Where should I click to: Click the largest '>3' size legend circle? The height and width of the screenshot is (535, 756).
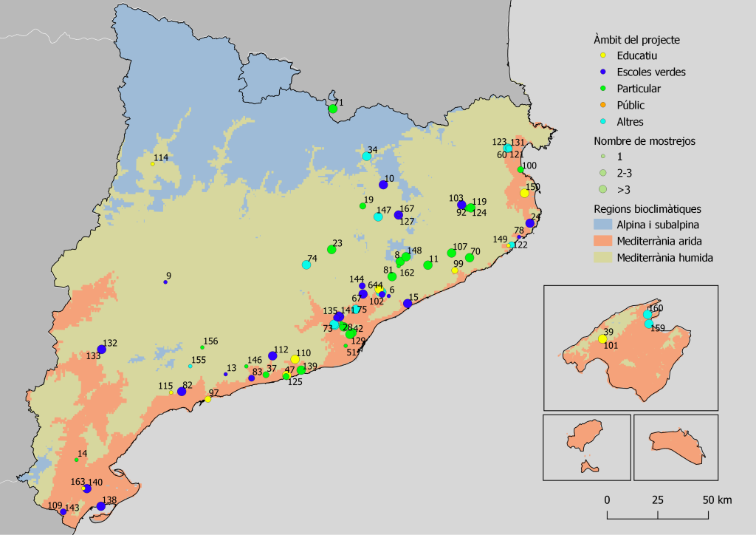tap(603, 190)
